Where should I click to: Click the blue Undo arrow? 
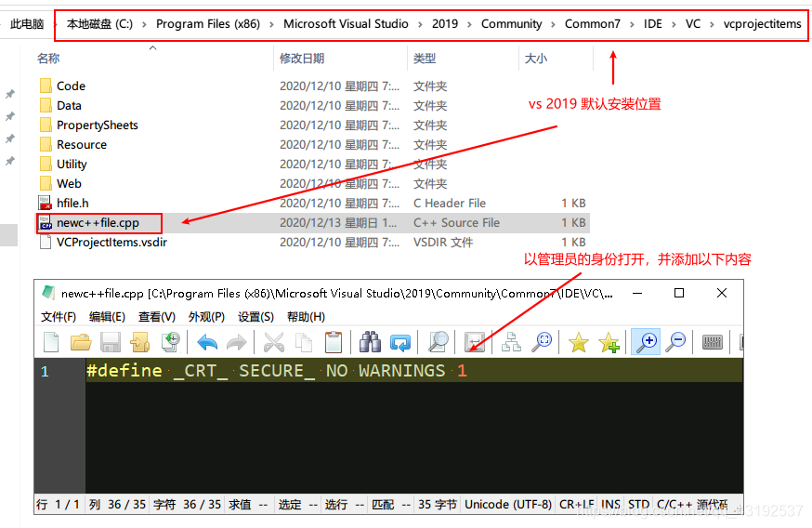[208, 342]
